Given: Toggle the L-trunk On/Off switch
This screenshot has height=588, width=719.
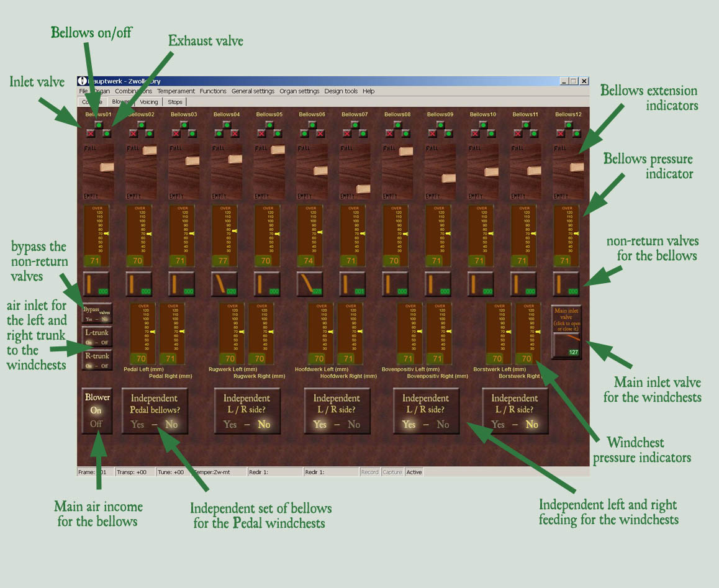Looking at the screenshot, I should (x=97, y=337).
